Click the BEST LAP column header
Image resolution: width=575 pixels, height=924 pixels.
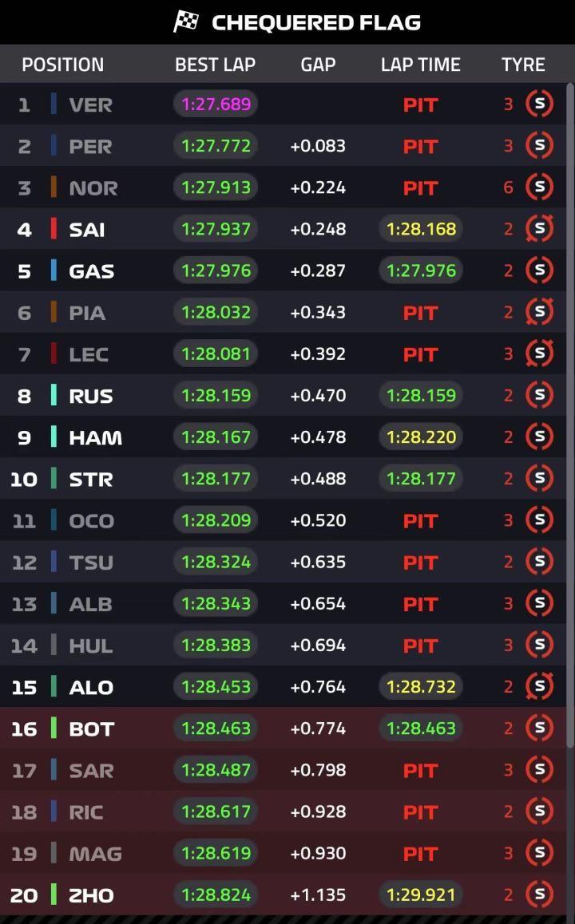[215, 65]
